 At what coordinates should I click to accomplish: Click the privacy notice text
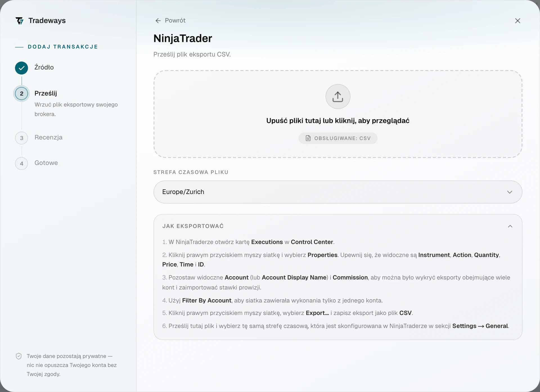72,365
